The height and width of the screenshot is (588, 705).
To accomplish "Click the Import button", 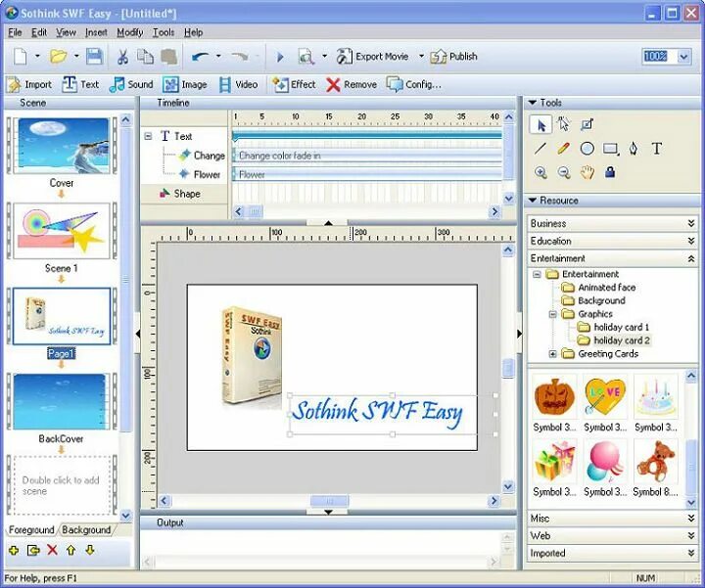I will 29,84.
